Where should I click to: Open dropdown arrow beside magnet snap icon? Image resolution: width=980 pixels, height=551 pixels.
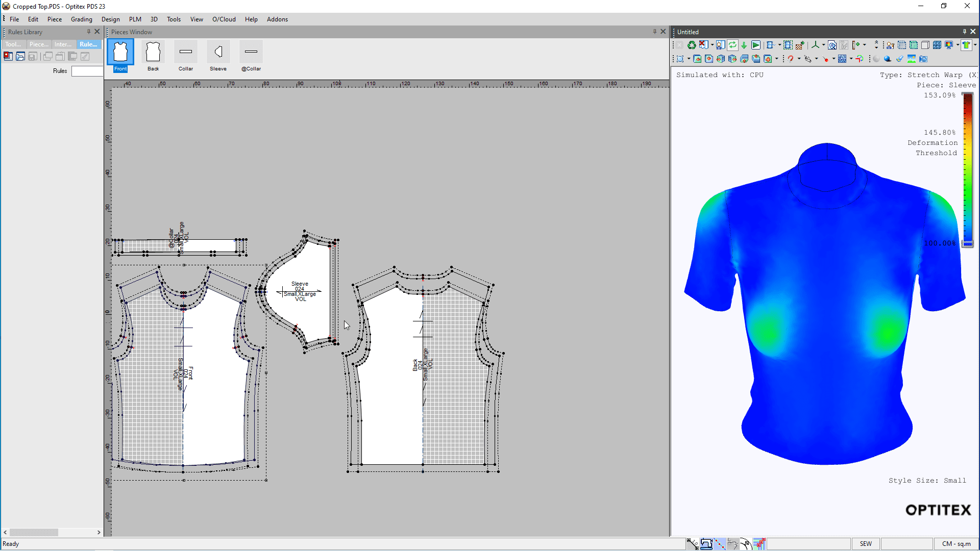click(799, 59)
